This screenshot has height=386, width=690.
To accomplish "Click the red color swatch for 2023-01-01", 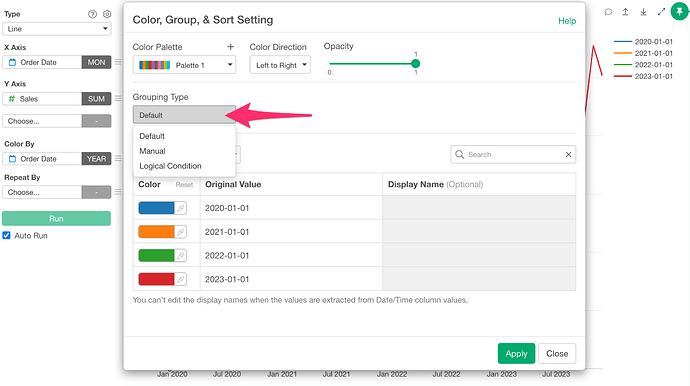I will pos(156,279).
